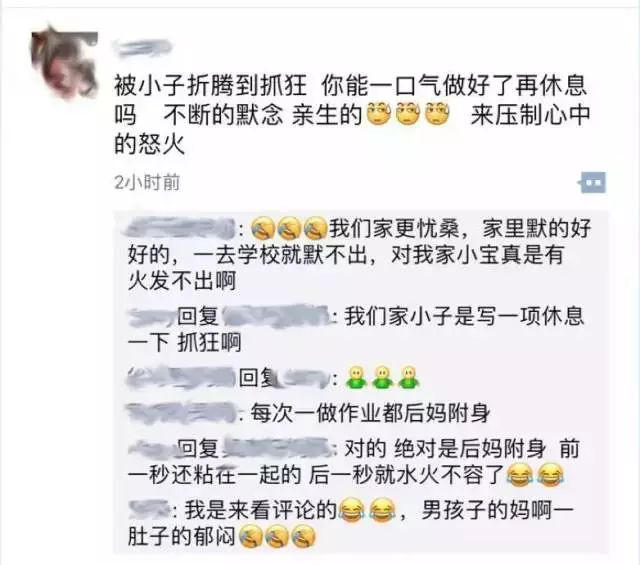This screenshot has height=565, width=640.
Task: Open the poster's blurred profile avatar
Action: pos(64,63)
